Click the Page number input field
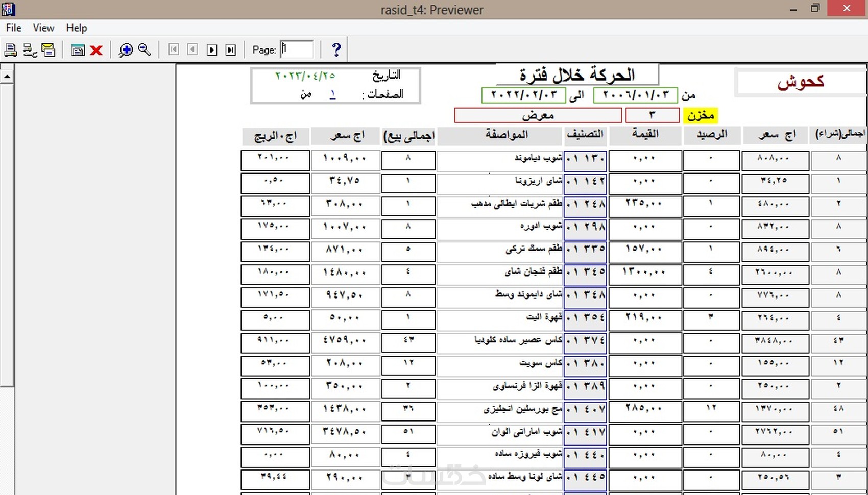The height and width of the screenshot is (495, 868). 297,49
